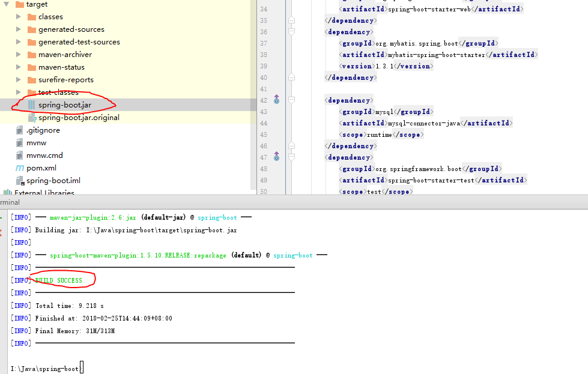588x374 pixels.
Task: Expand the generated-test-sources folder arrow
Action: (x=19, y=42)
